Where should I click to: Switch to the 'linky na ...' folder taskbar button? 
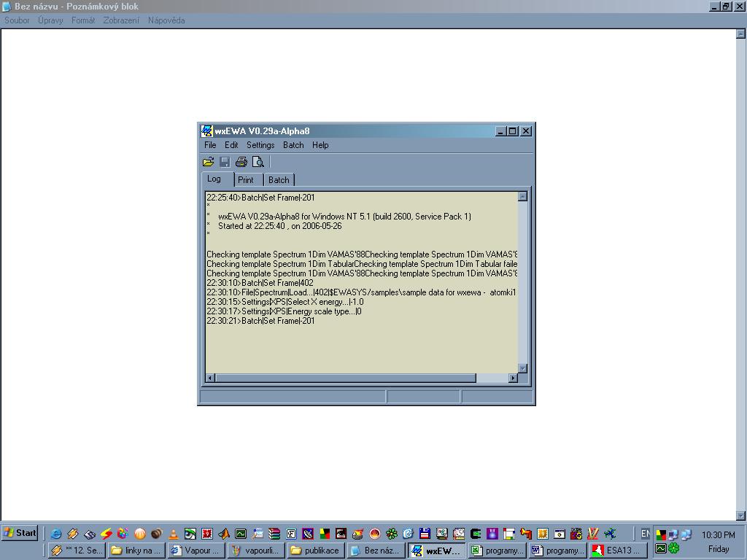136,551
